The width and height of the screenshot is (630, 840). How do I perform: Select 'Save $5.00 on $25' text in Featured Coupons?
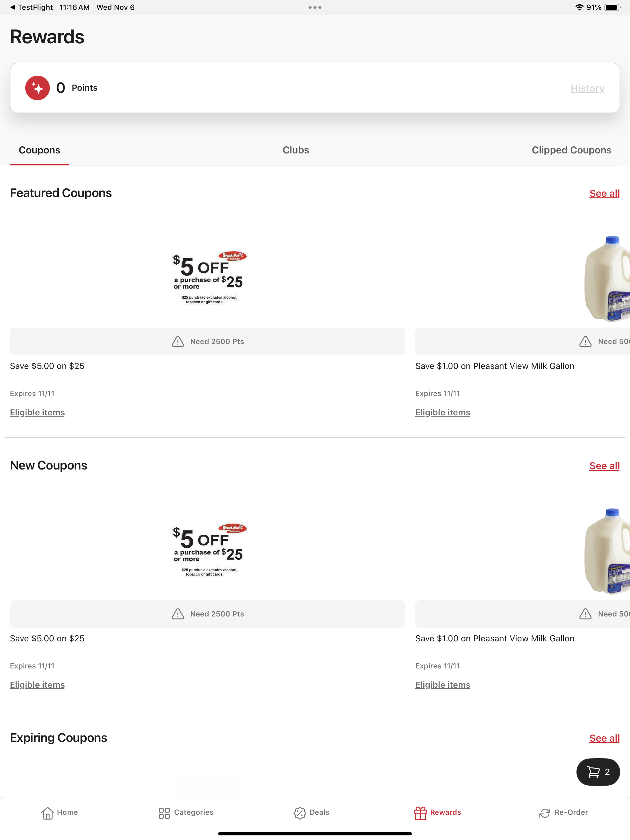coord(47,366)
